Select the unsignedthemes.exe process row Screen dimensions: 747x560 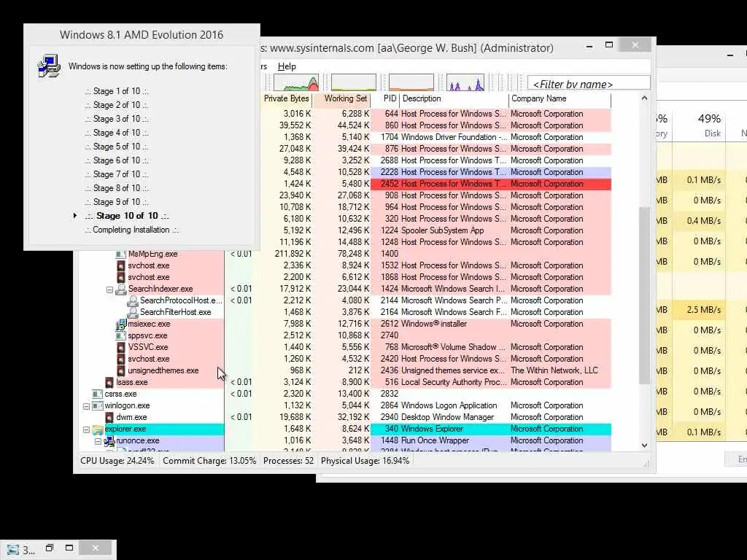345,370
